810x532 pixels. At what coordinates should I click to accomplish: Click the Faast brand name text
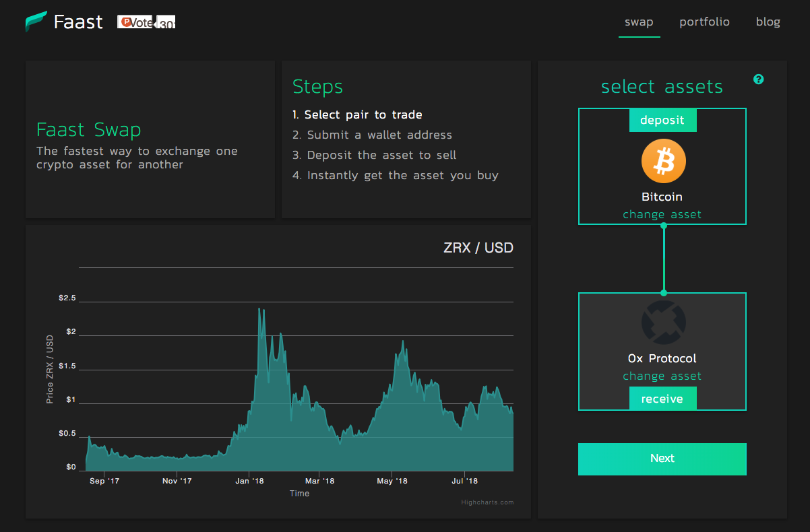point(78,22)
